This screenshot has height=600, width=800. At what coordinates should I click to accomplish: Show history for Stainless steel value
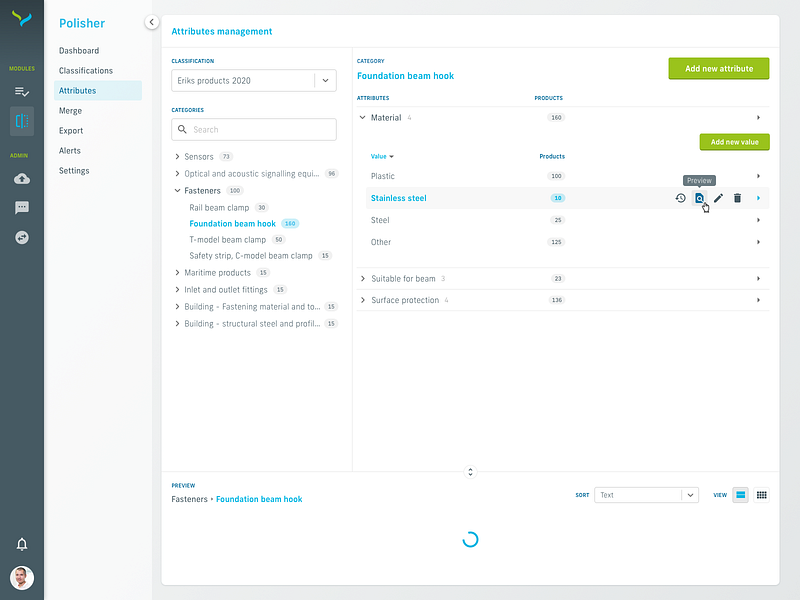680,198
